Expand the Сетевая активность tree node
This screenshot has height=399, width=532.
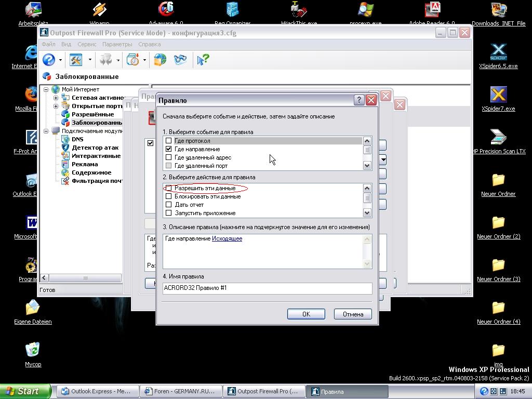pyautogui.click(x=56, y=98)
